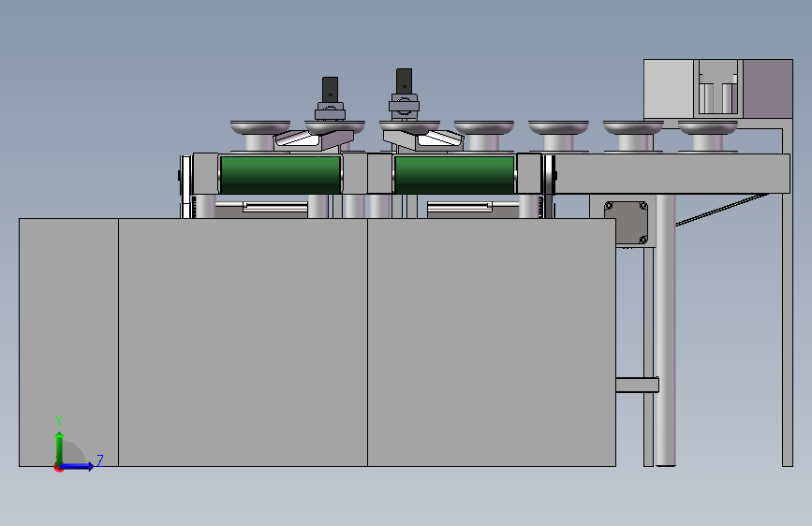Select the long horizontal table beam on the right
The image size is (812, 526).
point(672,173)
